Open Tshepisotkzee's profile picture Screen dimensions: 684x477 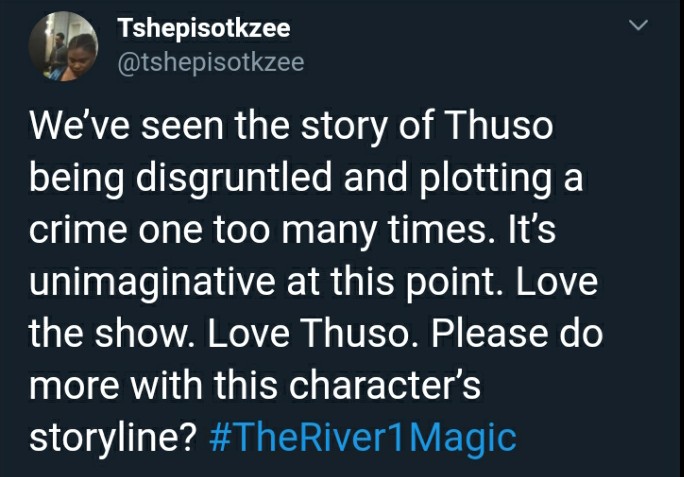point(63,47)
